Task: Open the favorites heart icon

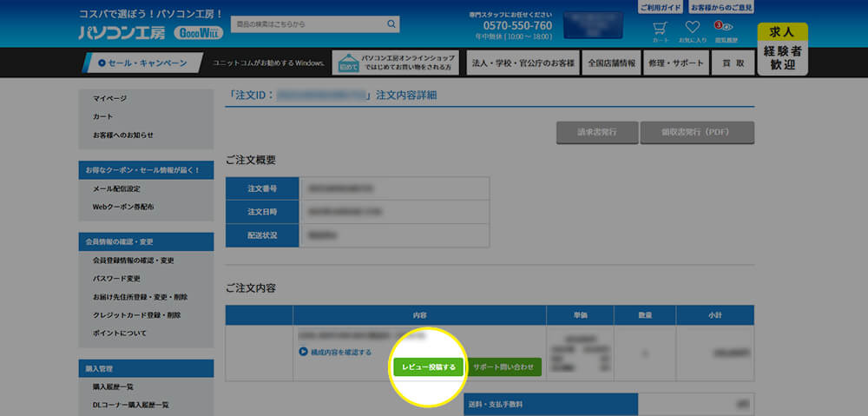Action: tap(693, 27)
